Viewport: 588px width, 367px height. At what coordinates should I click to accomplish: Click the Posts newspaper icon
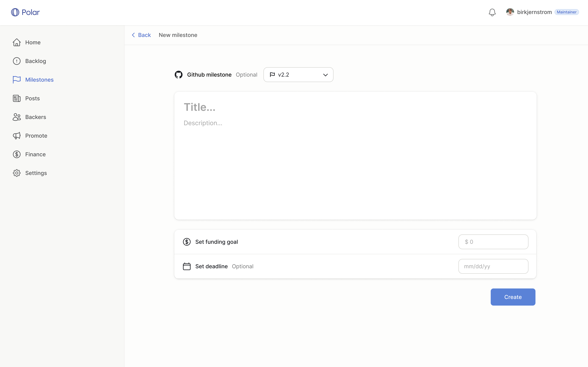click(17, 98)
